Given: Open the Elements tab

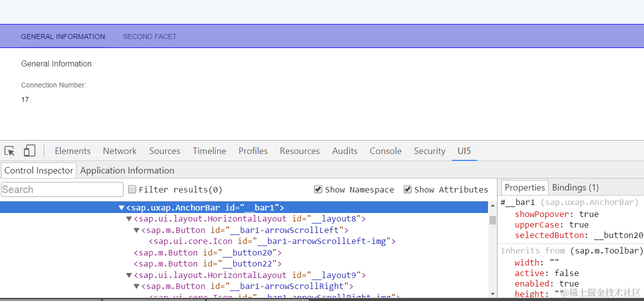Looking at the screenshot, I should pos(72,151).
